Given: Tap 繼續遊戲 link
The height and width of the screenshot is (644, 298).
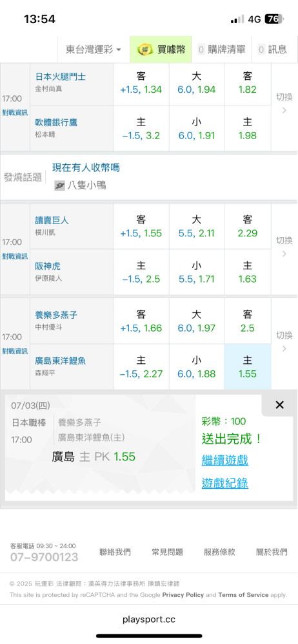Looking at the screenshot, I should pyautogui.click(x=224, y=460).
